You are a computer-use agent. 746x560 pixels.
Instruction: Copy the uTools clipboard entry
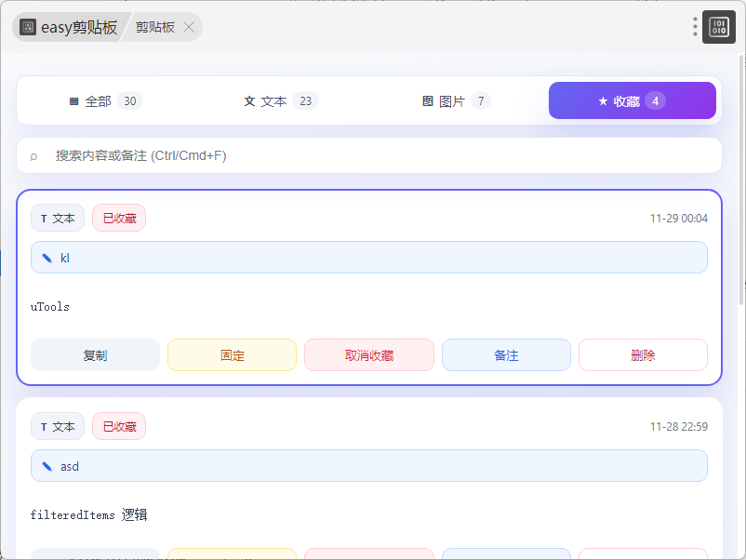(x=95, y=355)
